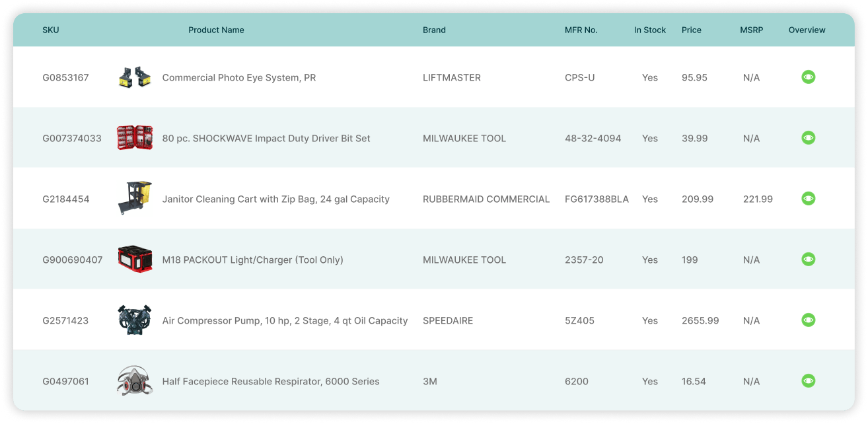868x424 pixels.
Task: Click Half Facepiece Reusable Respirator, 6000 Series
Action: tap(271, 381)
